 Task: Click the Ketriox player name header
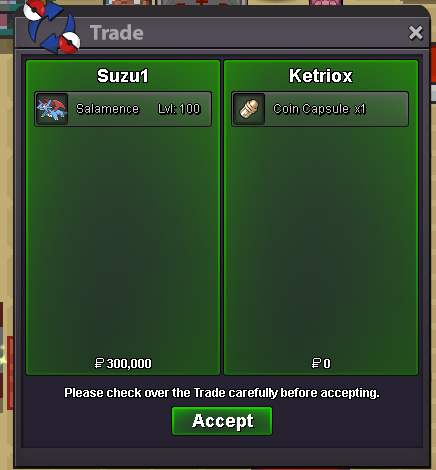click(x=321, y=76)
